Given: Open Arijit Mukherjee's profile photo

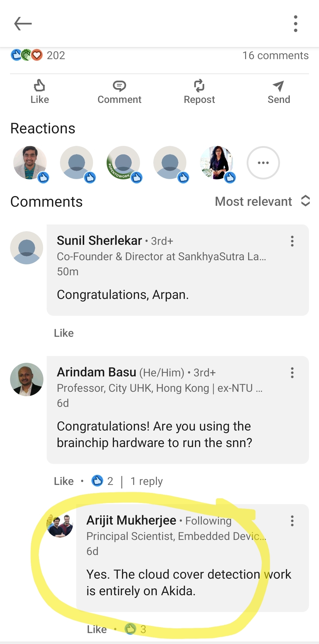Looking at the screenshot, I should (x=60, y=525).
